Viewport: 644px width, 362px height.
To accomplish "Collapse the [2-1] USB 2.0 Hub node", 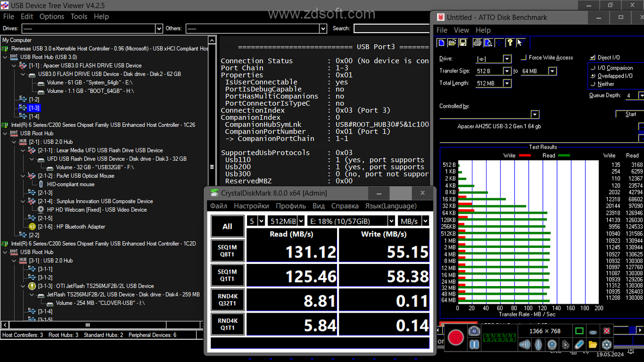I will [14, 142].
